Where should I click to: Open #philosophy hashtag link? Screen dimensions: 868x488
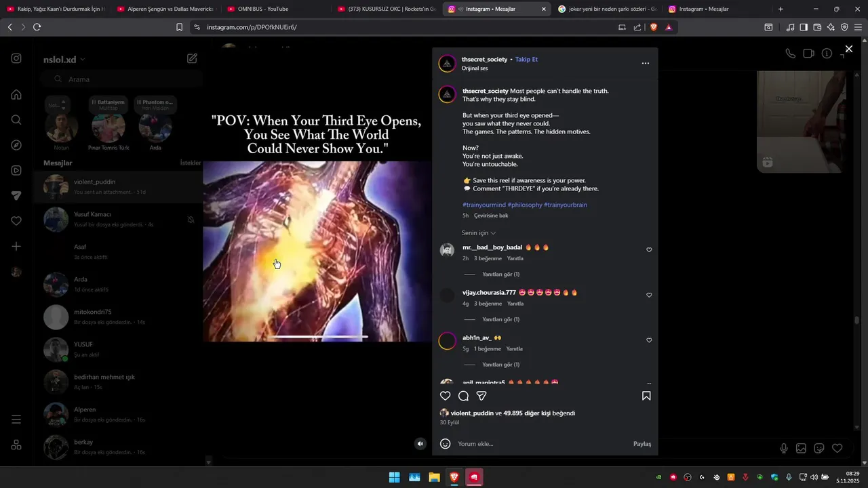[525, 205]
